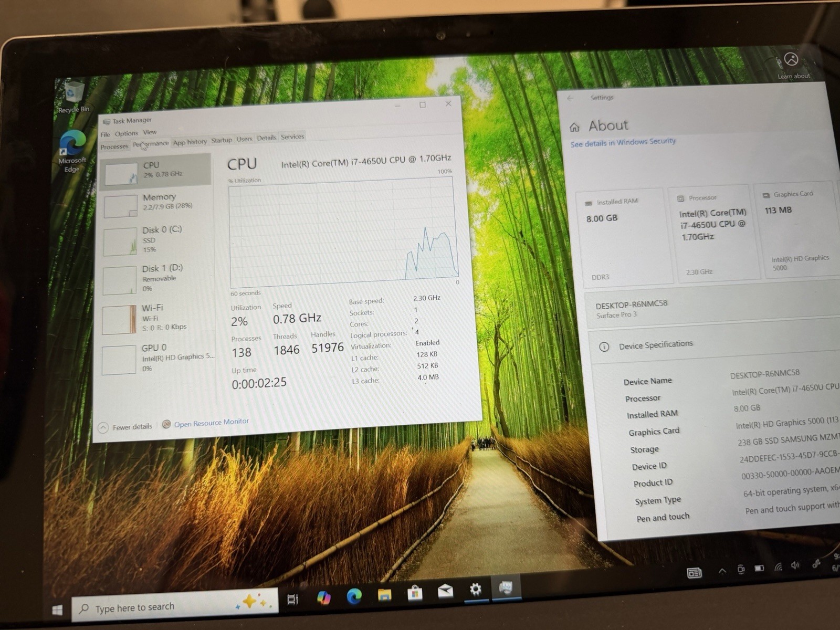Image resolution: width=840 pixels, height=630 pixels.
Task: Click the Up time value 0:00:02:25
Action: pyautogui.click(x=259, y=383)
